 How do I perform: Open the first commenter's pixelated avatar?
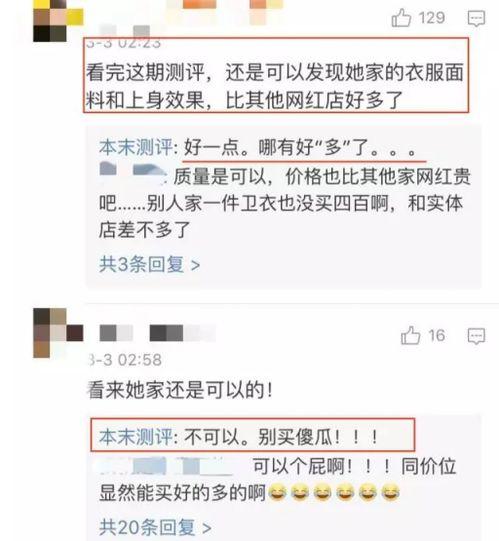(x=58, y=21)
